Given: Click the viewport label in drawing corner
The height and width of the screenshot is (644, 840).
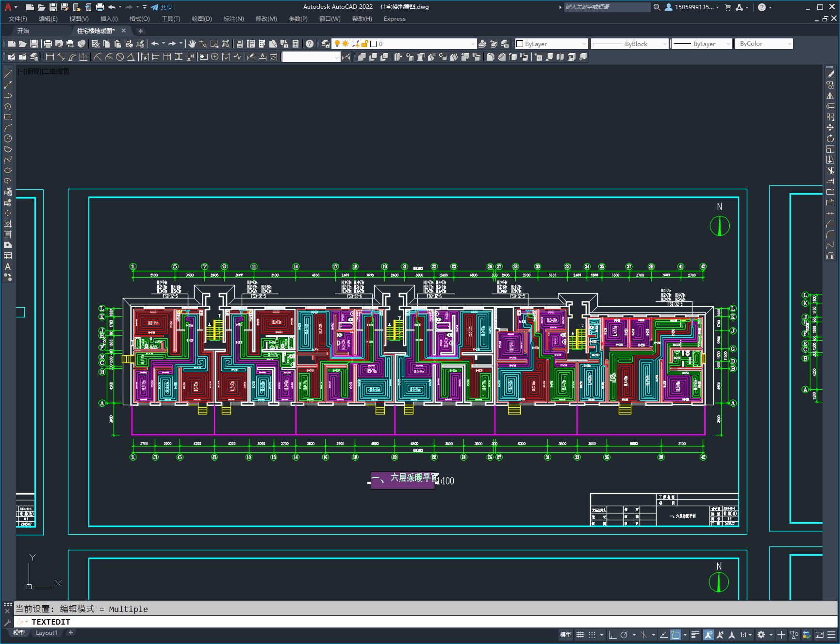Looking at the screenshot, I should pyautogui.click(x=43, y=71).
